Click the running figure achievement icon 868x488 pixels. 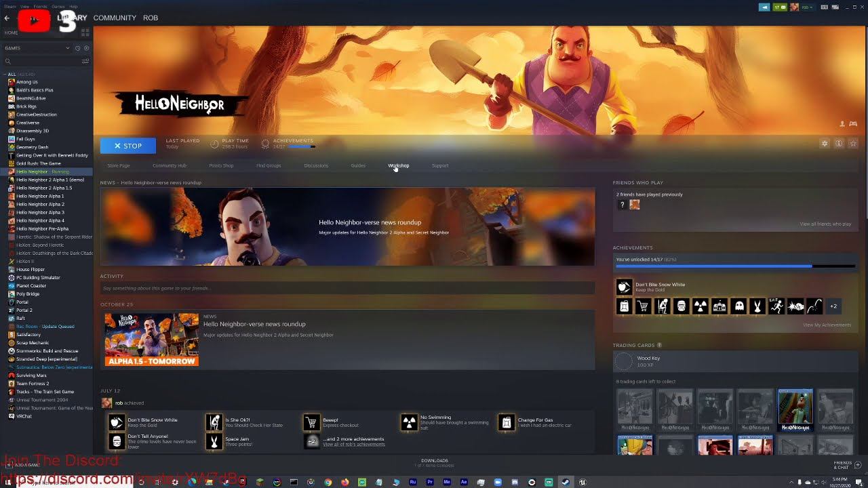[776, 306]
